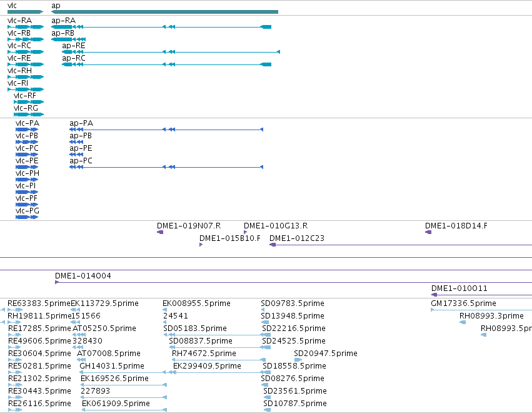Image resolution: width=532 pixels, height=413 pixels.
Task: Select the 328430 EST label
Action: [87, 341]
